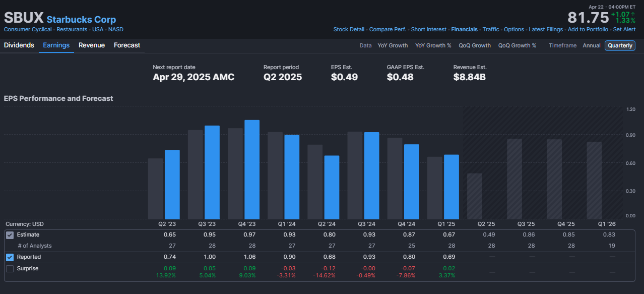Open the Financials link
This screenshot has height=294, width=644.
click(464, 29)
